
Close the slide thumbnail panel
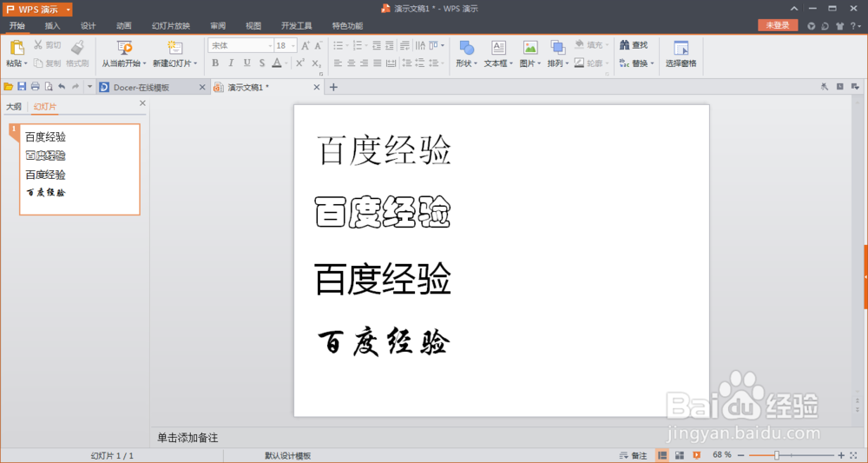pos(142,103)
